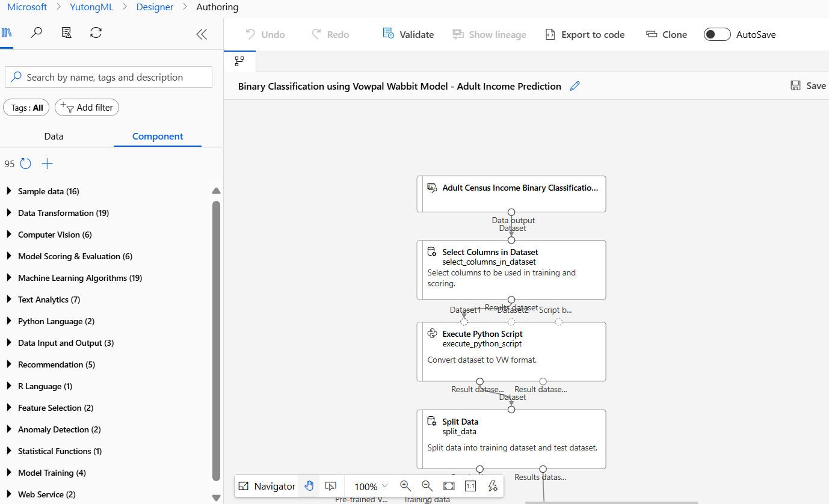Open the asset library panel icon

point(7,33)
